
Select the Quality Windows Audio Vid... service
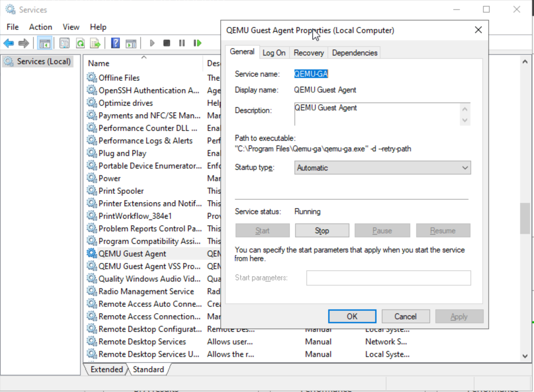[x=150, y=279]
